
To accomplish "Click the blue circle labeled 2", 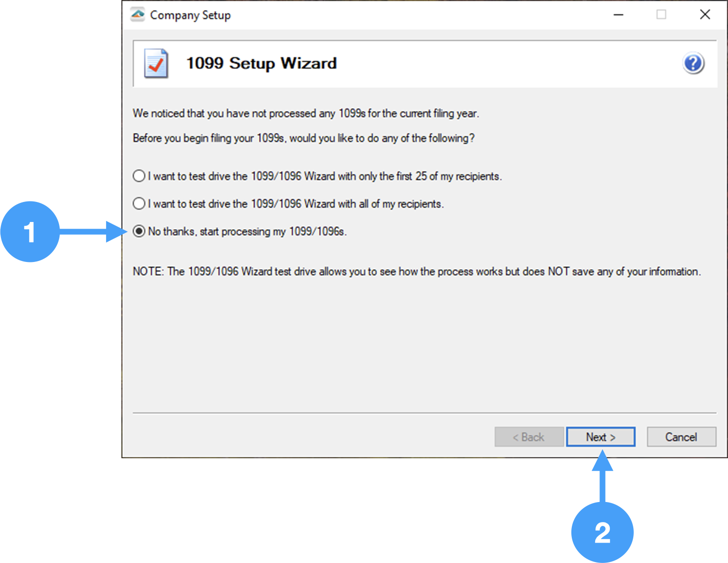I will [602, 532].
